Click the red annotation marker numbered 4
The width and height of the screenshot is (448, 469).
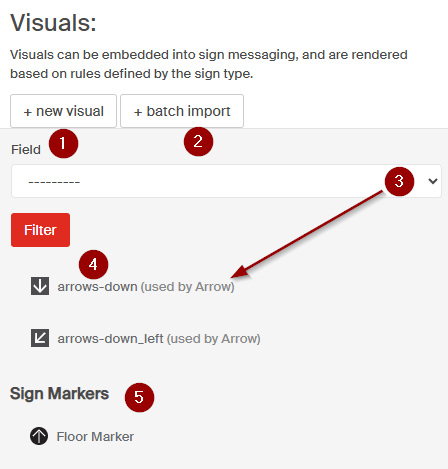93,265
